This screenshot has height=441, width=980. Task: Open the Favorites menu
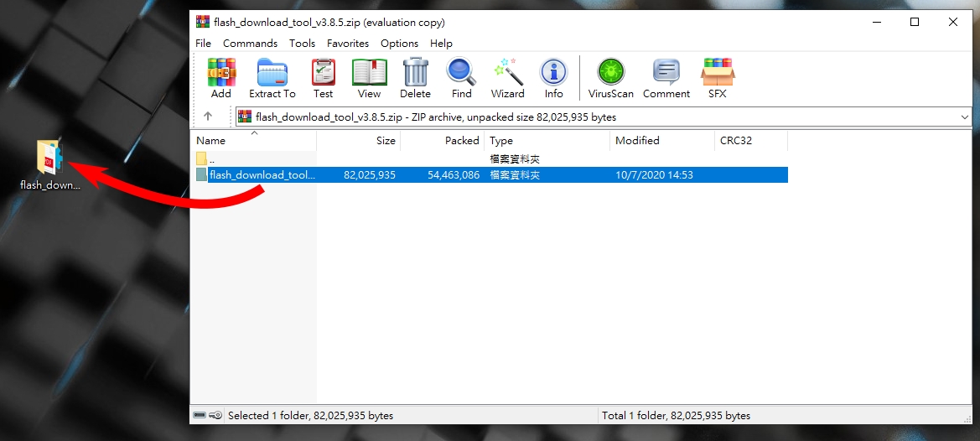347,44
